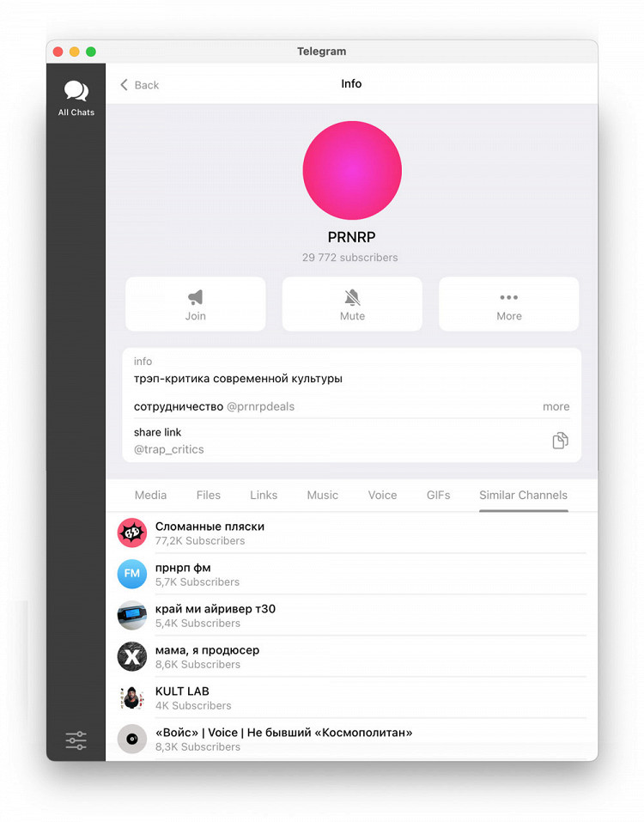Switch to the Links tab
644x822 pixels.
point(264,495)
